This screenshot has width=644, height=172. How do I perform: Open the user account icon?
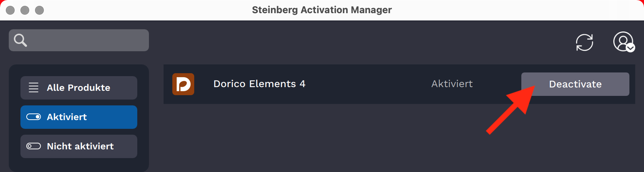[x=623, y=41]
